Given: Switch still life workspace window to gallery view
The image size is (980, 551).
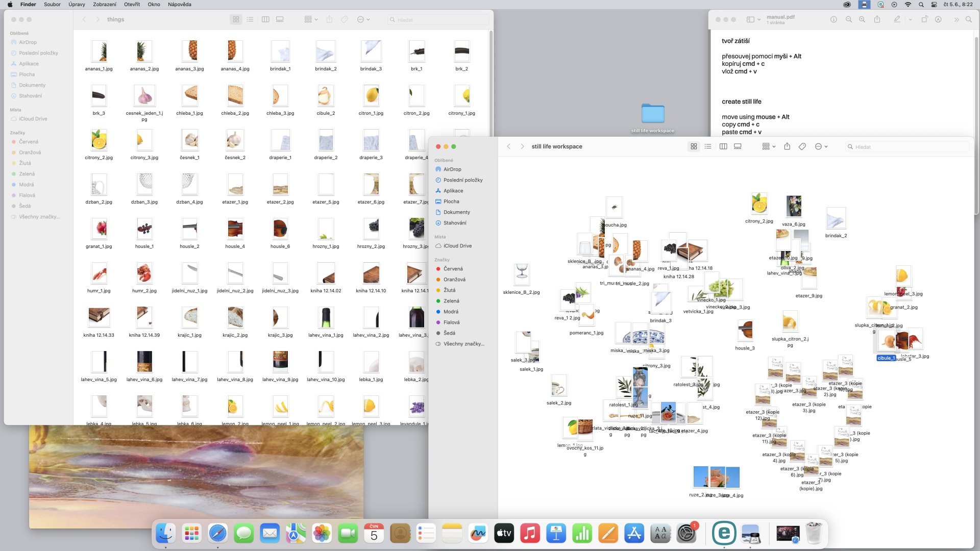Looking at the screenshot, I should click(738, 146).
